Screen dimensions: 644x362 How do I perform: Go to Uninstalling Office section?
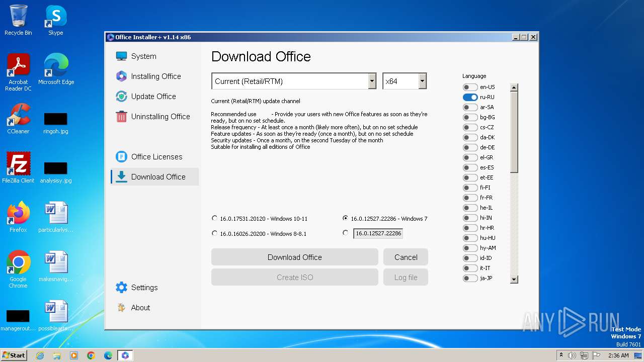click(x=160, y=117)
